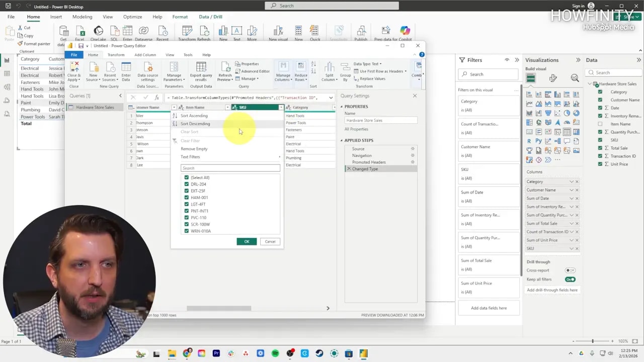Open the Data Type: Text dropdown
Image resolution: width=644 pixels, height=362 pixels.
click(368, 64)
